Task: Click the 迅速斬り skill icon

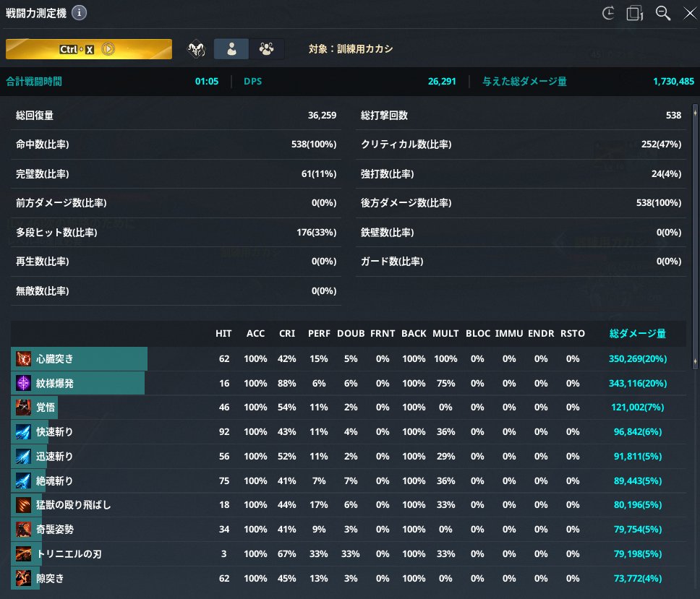Action: point(23,456)
